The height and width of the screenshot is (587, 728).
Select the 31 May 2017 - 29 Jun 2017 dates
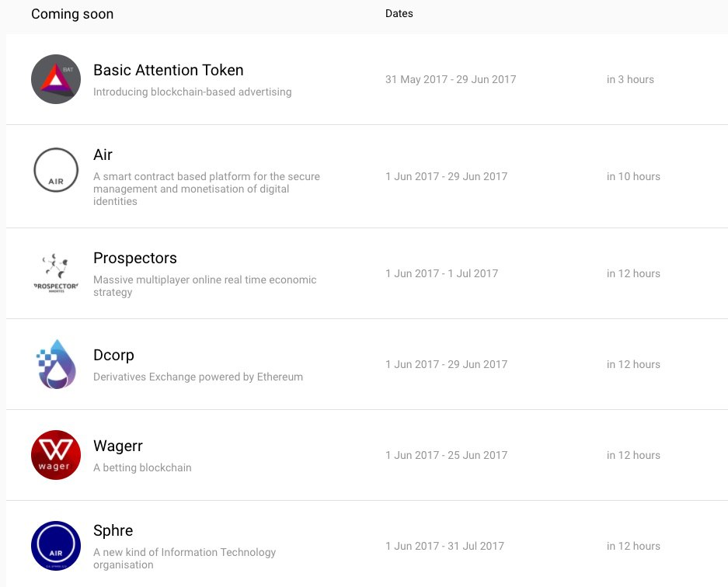451,79
